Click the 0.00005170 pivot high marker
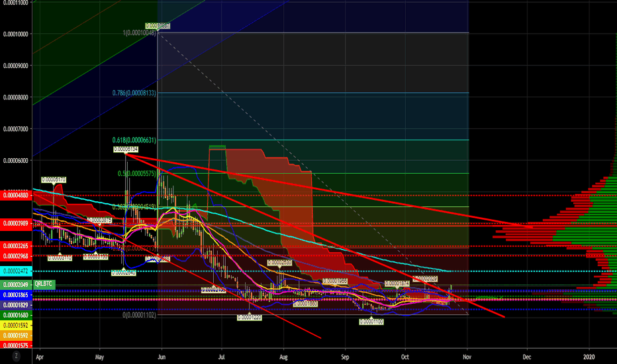Image resolution: width=617 pixels, height=364 pixels. 54,180
